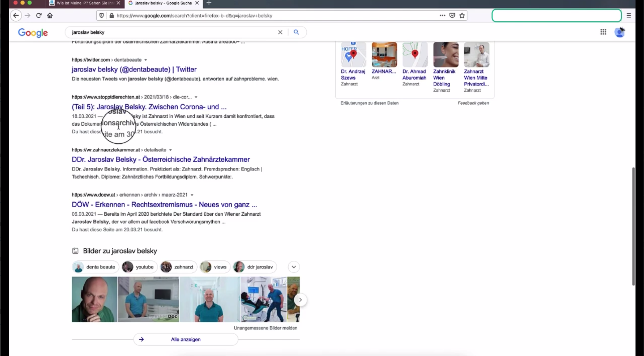Viewport: 644px width, 356px height.
Task: Click 'Alle anzeigen' images button
Action: [x=186, y=340]
